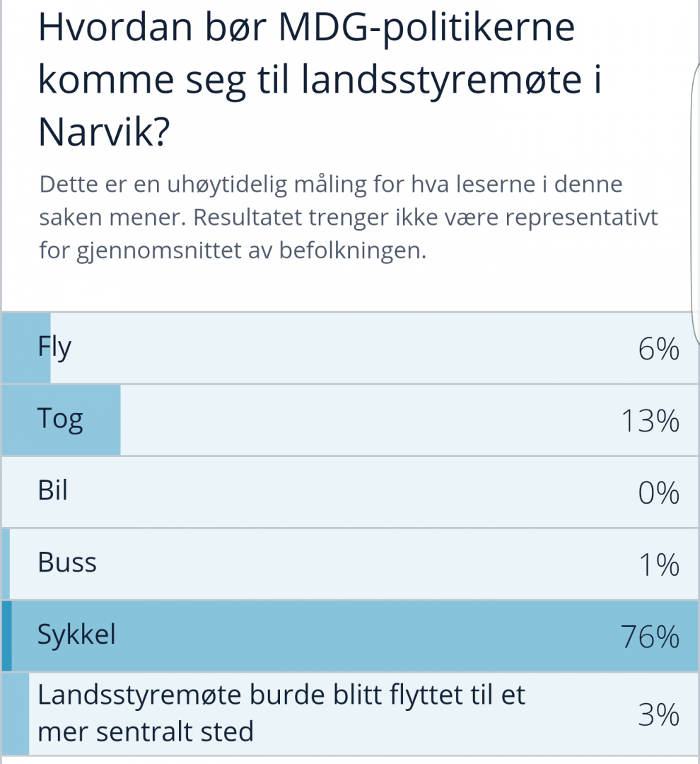Screen dimensions: 700x764
Task: Click the 6% result for Fly
Action: 658,350
